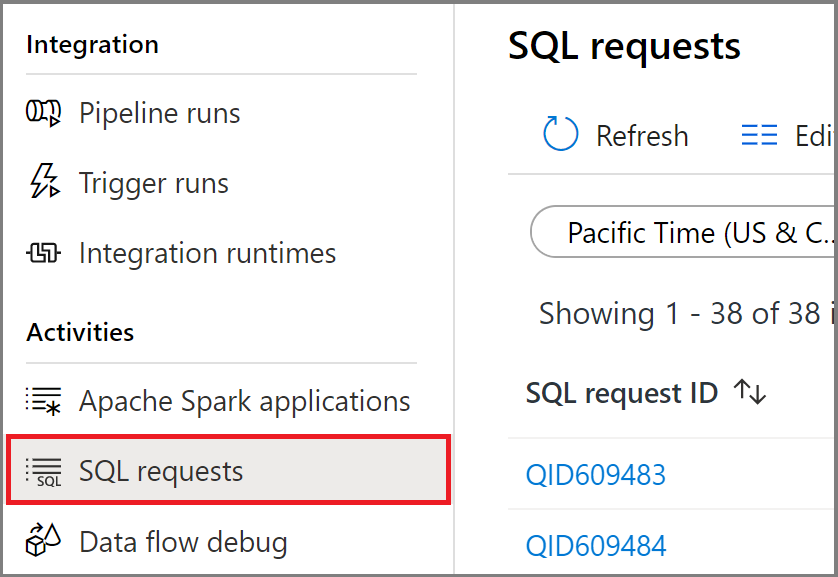Image resolution: width=838 pixels, height=577 pixels.
Task: Click the circular Refresh icon
Action: pyautogui.click(x=559, y=134)
